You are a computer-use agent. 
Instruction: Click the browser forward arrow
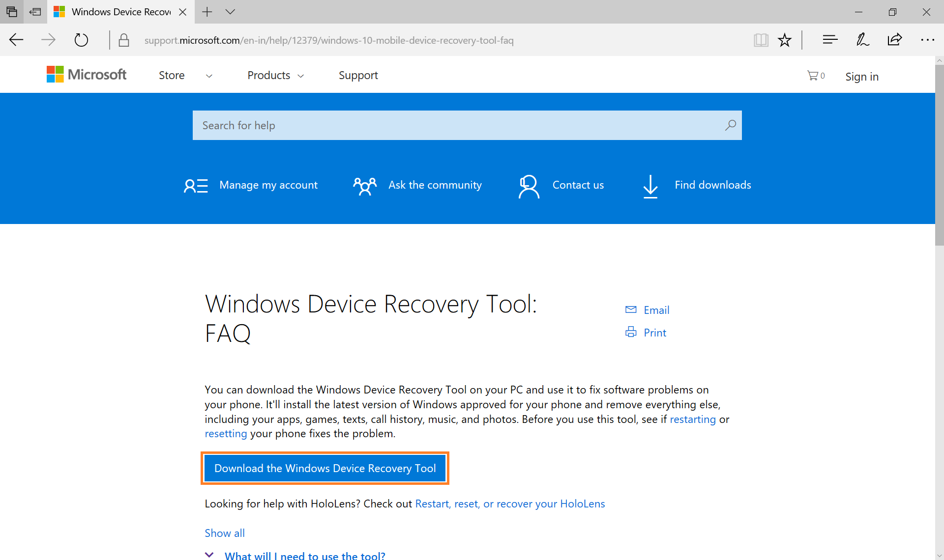(x=48, y=40)
